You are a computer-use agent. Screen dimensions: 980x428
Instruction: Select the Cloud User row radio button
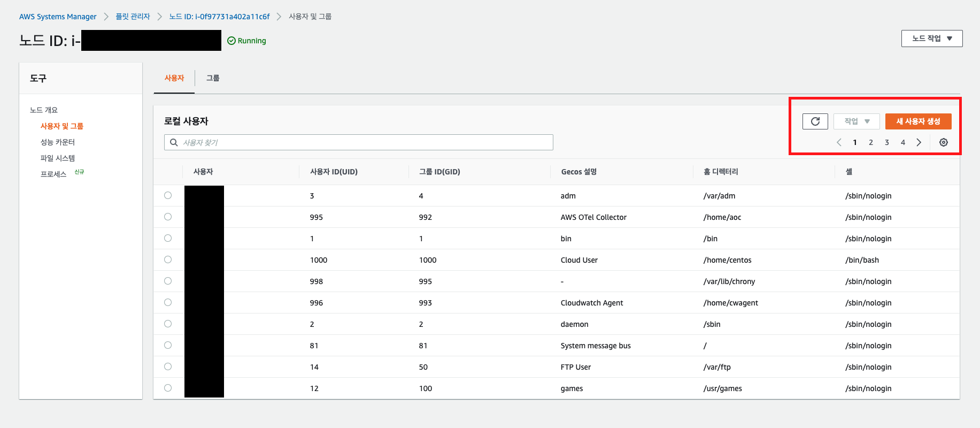pos(168,259)
